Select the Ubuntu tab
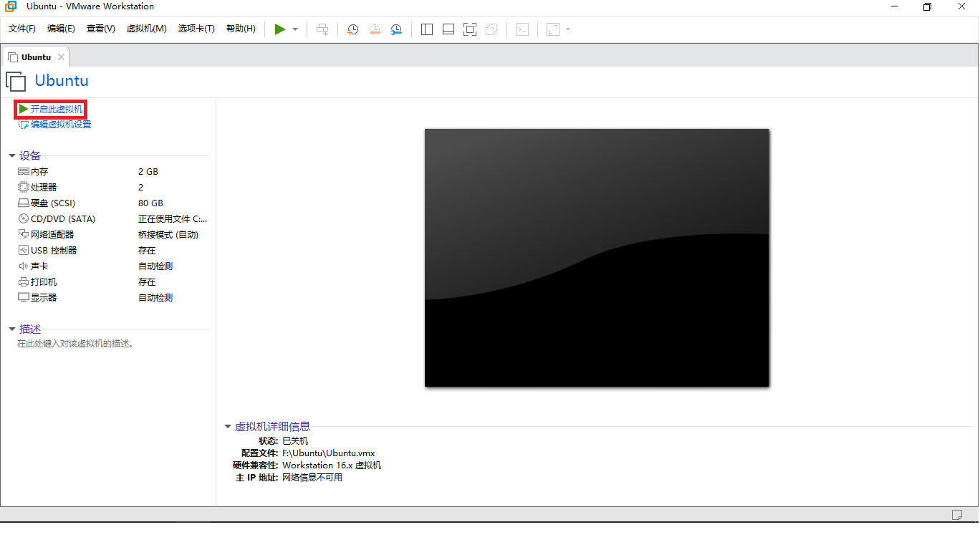The width and height of the screenshot is (980, 550). (36, 57)
